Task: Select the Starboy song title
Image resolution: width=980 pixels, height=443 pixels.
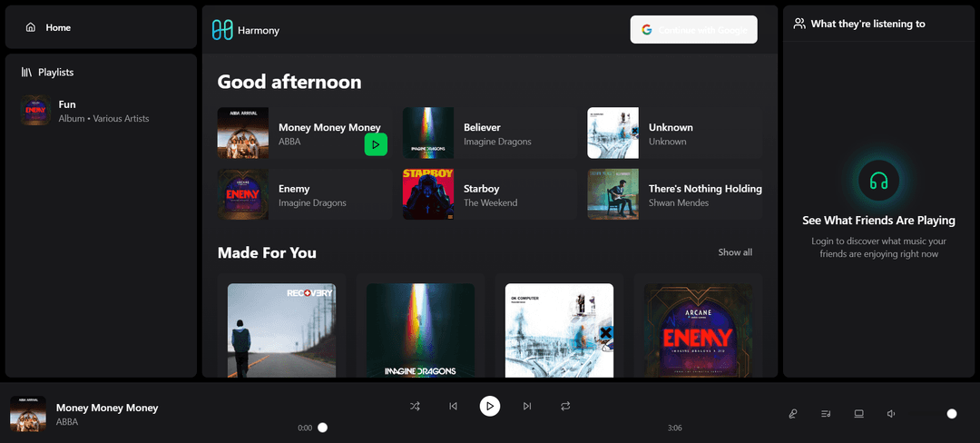Action: coord(481,189)
